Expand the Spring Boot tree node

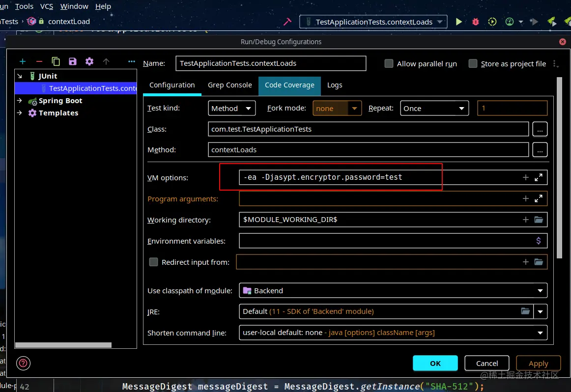pos(20,101)
